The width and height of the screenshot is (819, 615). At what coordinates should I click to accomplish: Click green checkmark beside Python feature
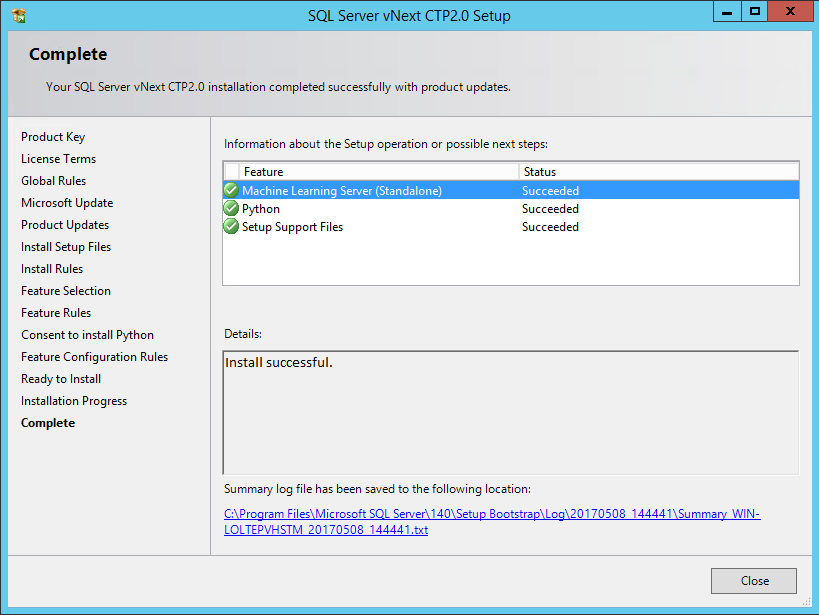tap(231, 208)
